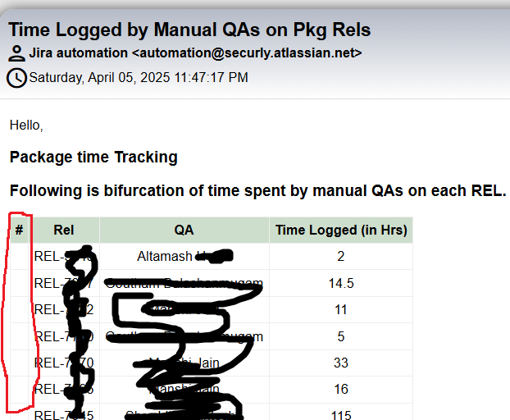This screenshot has width=510, height=420.
Task: Click the bifurcation of time sentence
Action: (258, 190)
